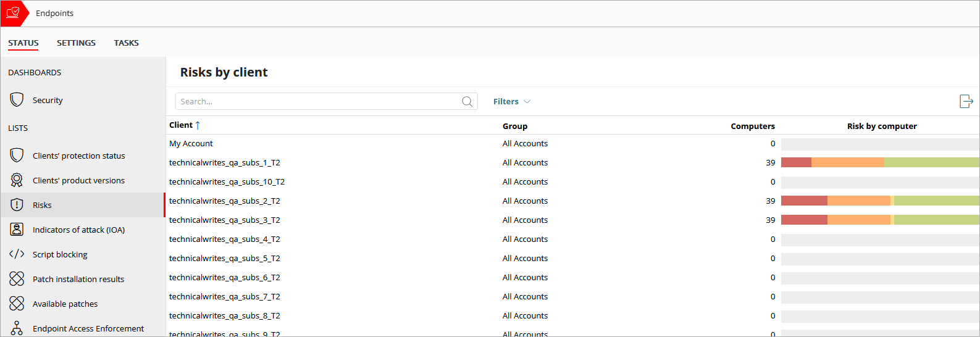This screenshot has height=337, width=980.
Task: Expand the Filters dropdown
Action: click(x=512, y=101)
